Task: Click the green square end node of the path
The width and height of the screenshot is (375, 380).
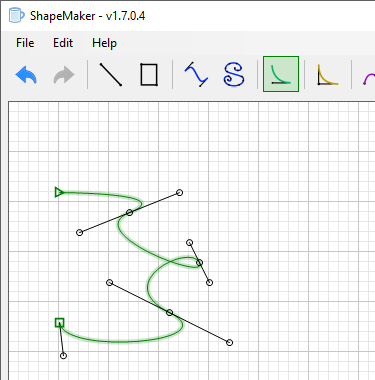Action: click(x=59, y=323)
